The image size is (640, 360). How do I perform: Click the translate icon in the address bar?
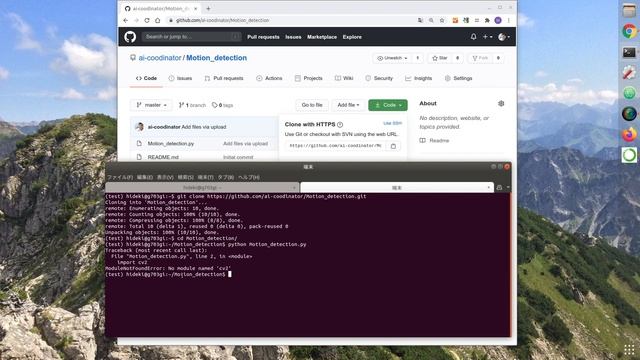click(x=420, y=20)
